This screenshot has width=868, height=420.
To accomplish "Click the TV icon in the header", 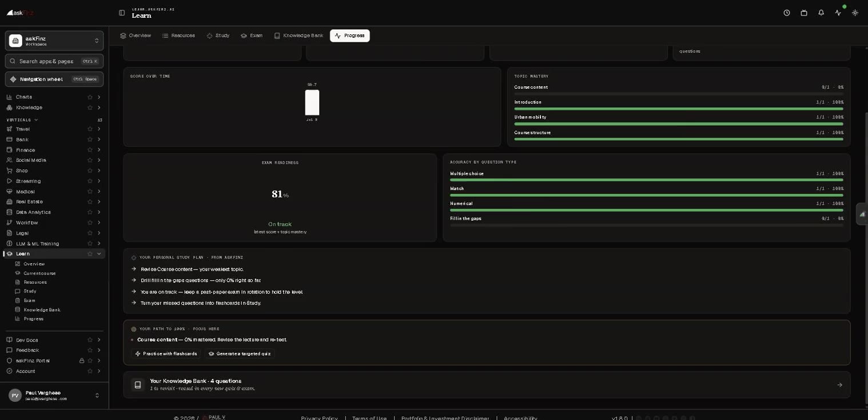I will tap(804, 13).
